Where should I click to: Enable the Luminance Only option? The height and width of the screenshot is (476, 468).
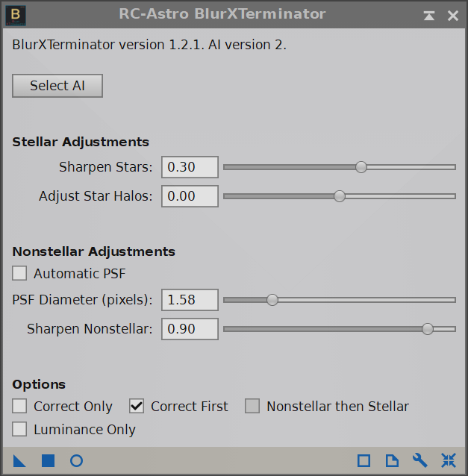click(x=19, y=429)
